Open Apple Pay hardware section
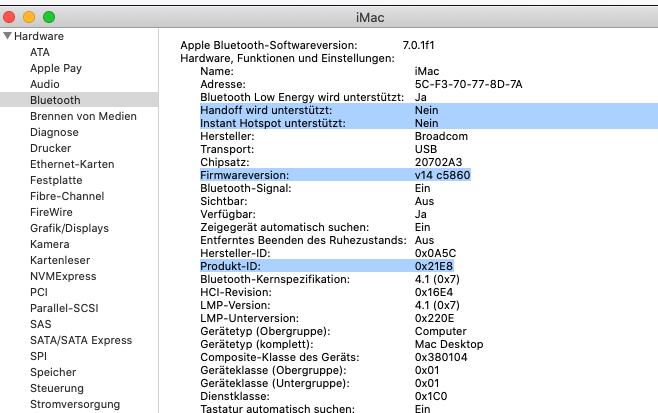This screenshot has height=413, width=658. [x=56, y=68]
